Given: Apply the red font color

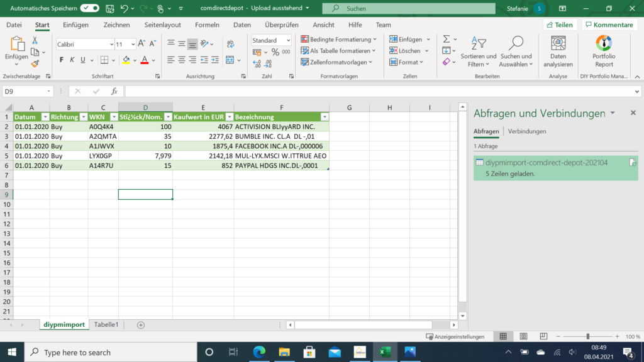Looking at the screenshot, I should pyautogui.click(x=145, y=60).
